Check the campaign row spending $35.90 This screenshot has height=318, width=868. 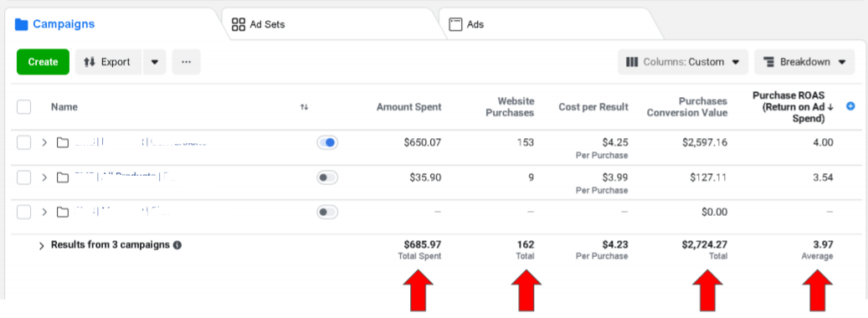[23, 177]
